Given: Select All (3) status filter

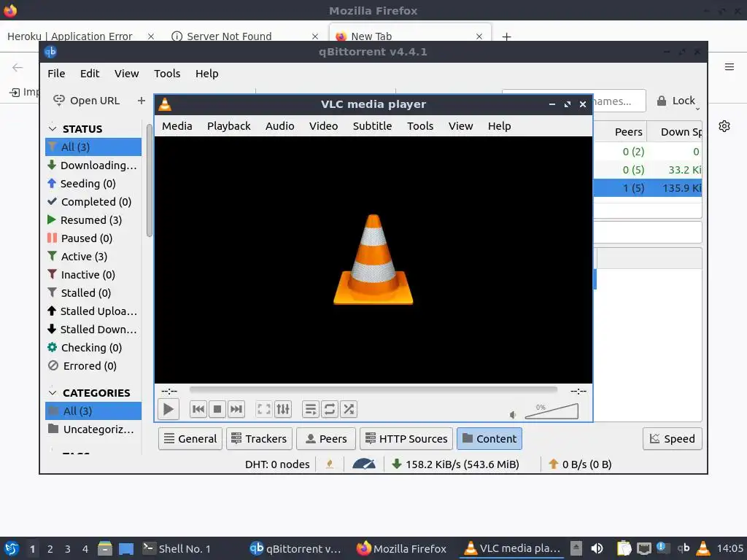Looking at the screenshot, I should pyautogui.click(x=93, y=147).
